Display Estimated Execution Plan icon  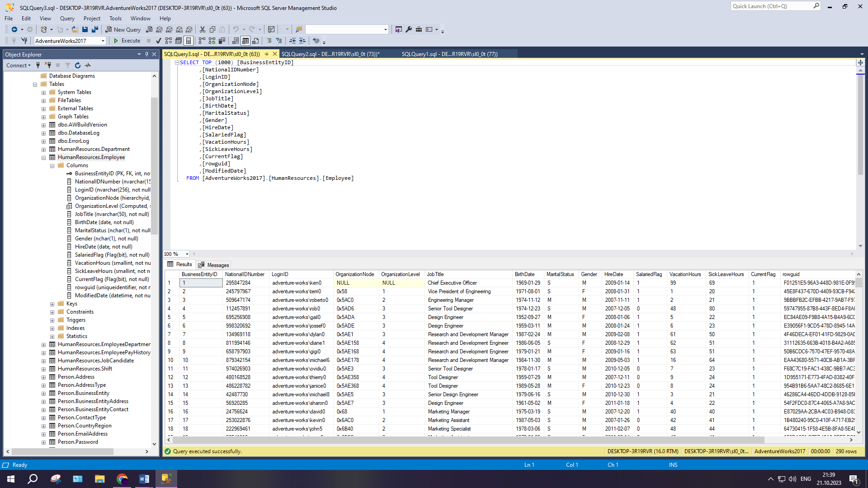click(x=169, y=41)
